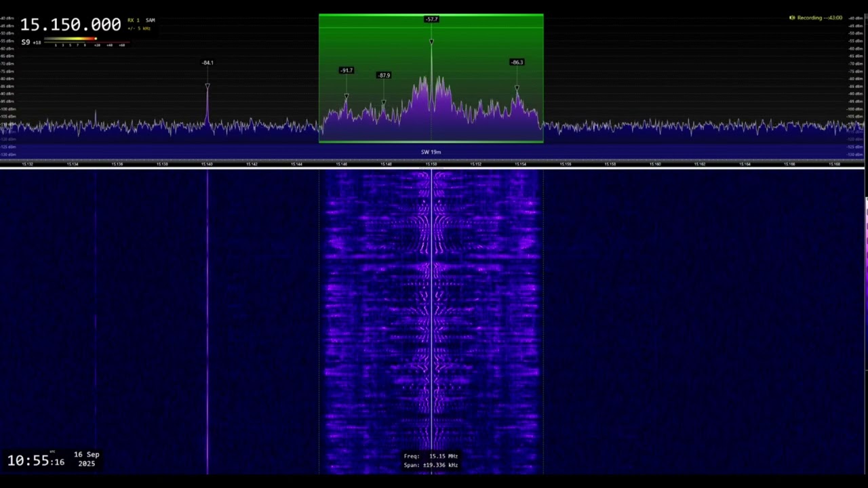Screen dimensions: 868x488
Task: Click the -91.7 peak marker label
Action: click(347, 70)
